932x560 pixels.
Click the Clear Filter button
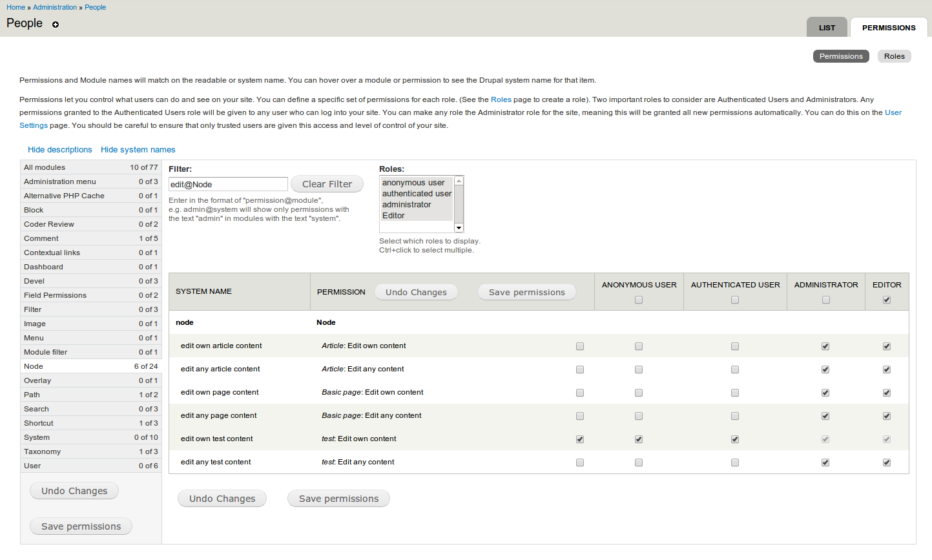[327, 184]
